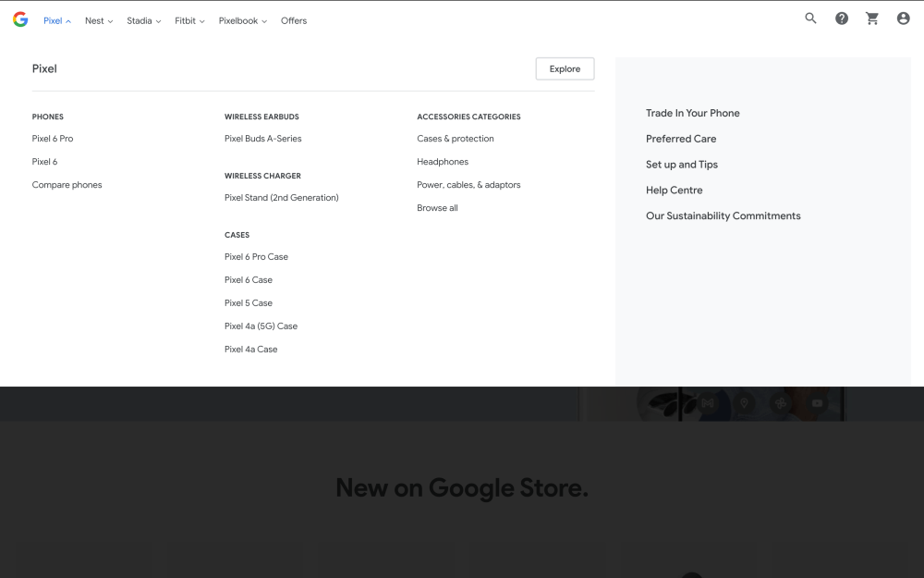Expand the Stadia dropdown menu
Screen dimensions: 924x578
coord(143,20)
